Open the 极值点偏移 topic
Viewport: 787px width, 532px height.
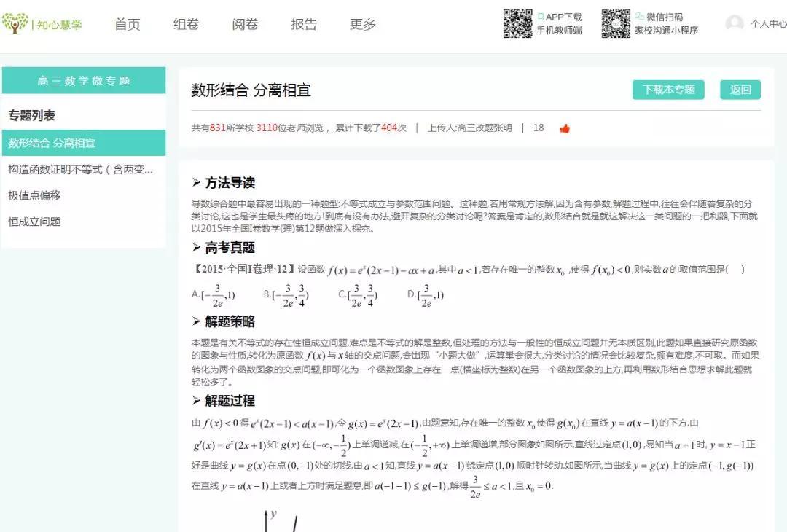click(x=34, y=195)
